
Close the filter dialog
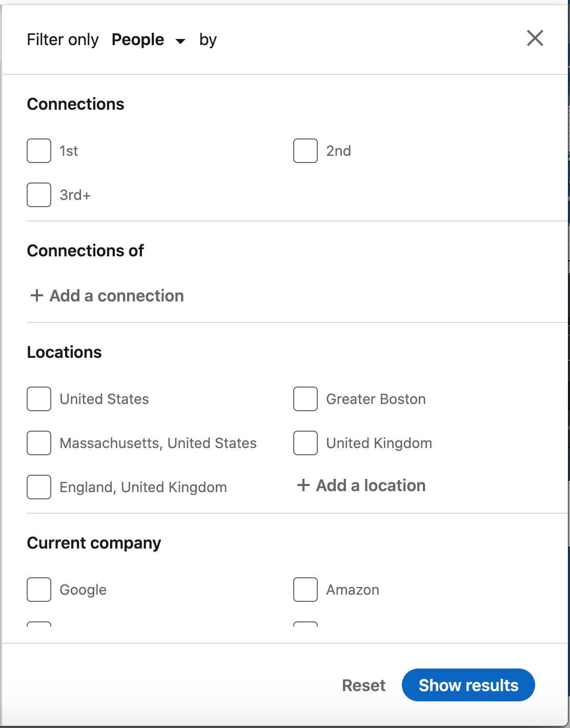tap(535, 38)
